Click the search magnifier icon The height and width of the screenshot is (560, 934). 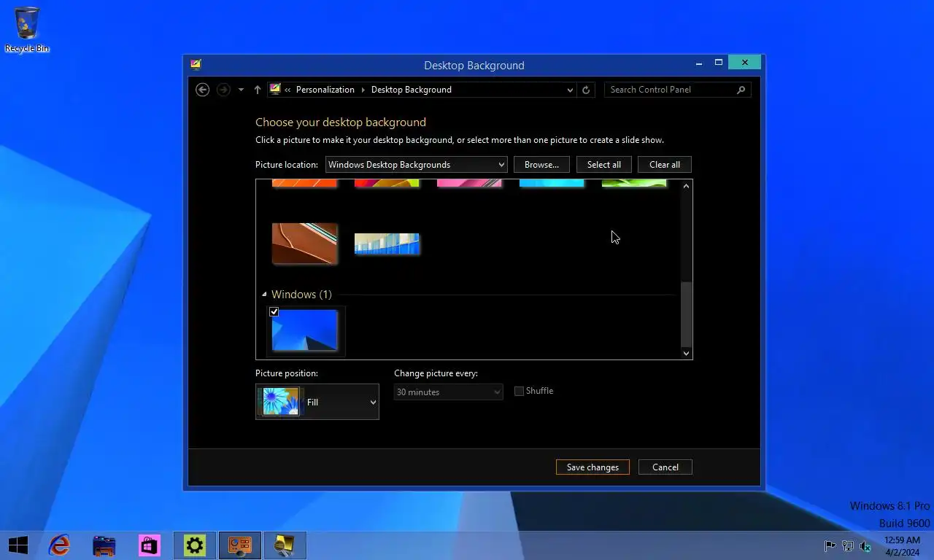[x=741, y=90]
